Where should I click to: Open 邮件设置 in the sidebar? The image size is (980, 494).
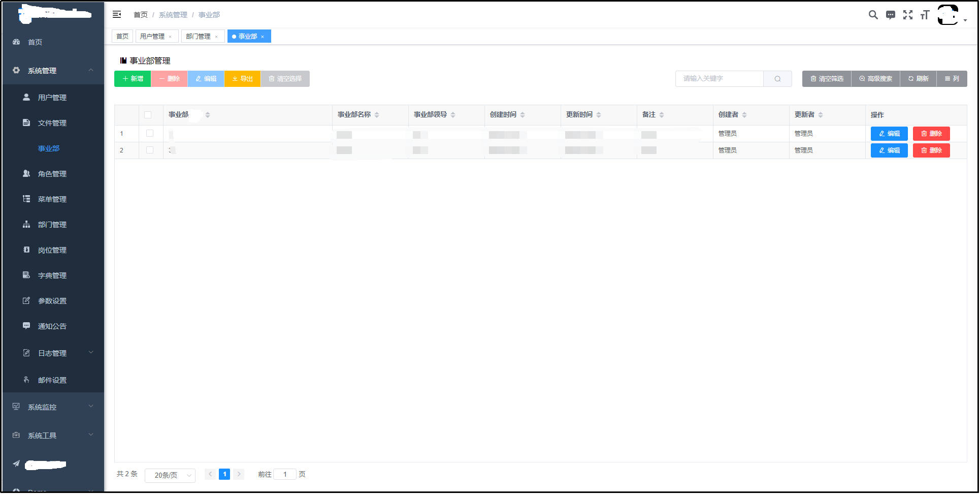click(x=52, y=380)
